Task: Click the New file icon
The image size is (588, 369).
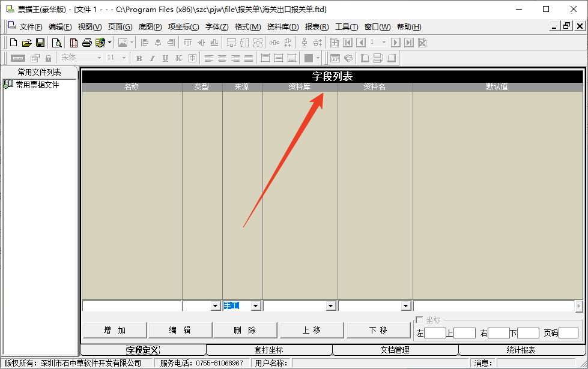Action: click(13, 43)
